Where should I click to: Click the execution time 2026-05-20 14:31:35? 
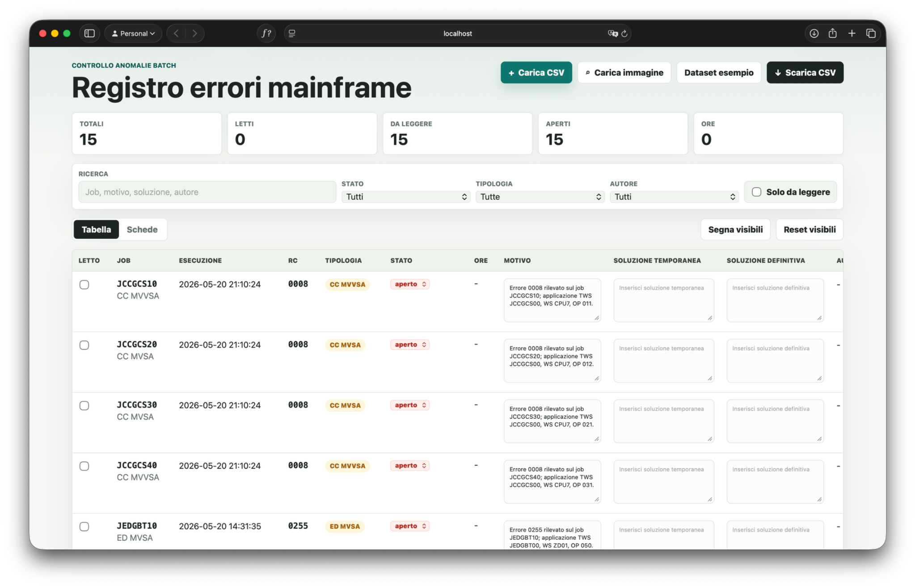(220, 526)
